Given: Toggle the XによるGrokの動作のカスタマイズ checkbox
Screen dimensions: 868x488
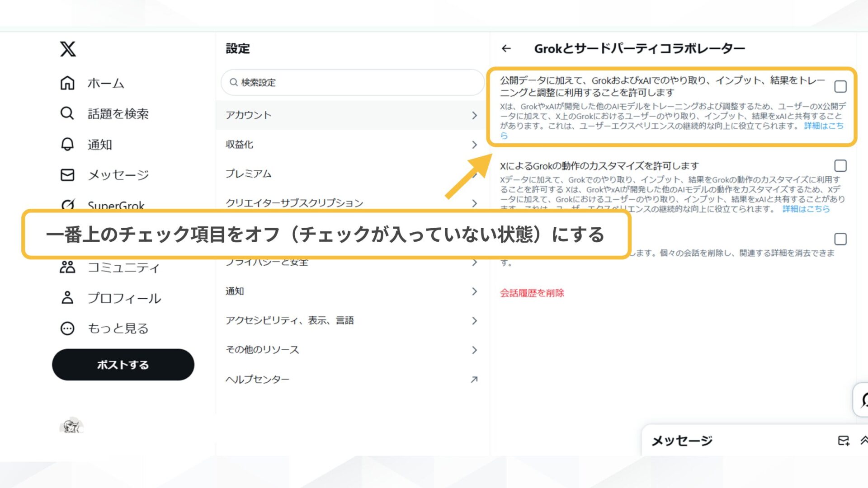Looking at the screenshot, I should [x=840, y=166].
